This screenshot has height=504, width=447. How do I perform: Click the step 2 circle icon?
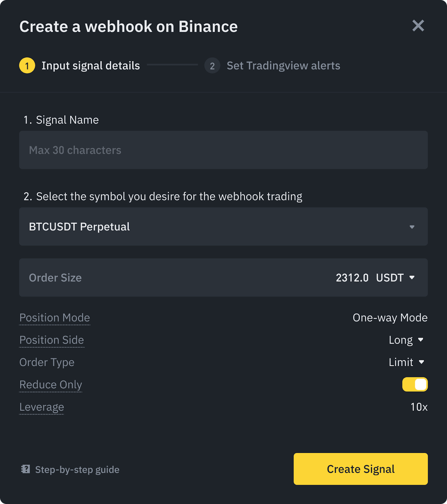pos(212,66)
